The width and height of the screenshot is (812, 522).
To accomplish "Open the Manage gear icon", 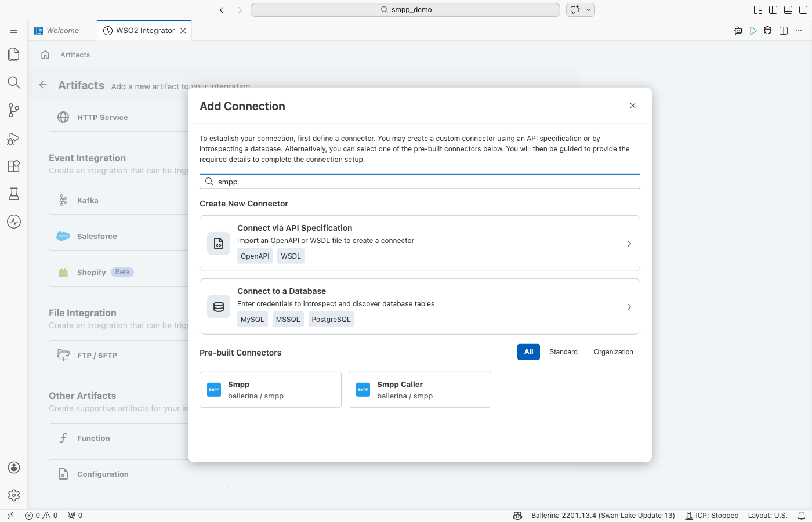I will [14, 495].
